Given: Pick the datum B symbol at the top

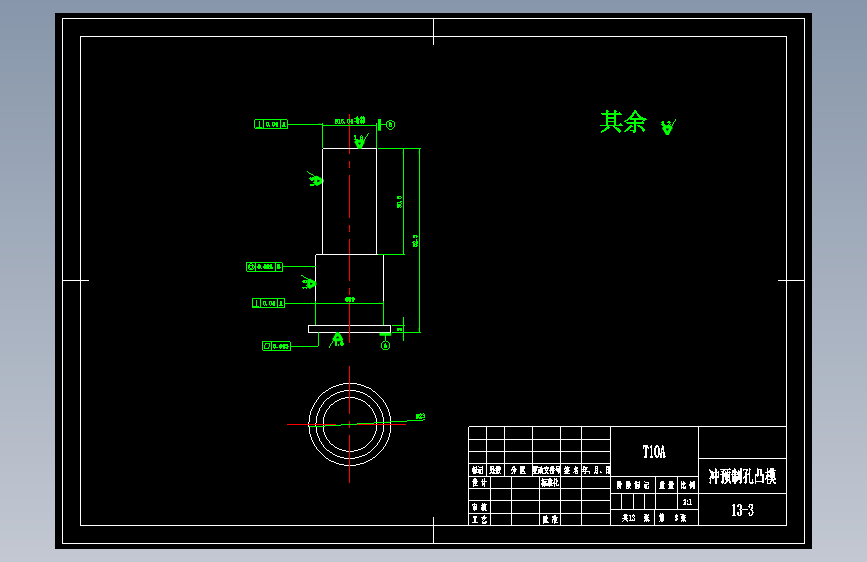Looking at the screenshot, I should pos(387,125).
